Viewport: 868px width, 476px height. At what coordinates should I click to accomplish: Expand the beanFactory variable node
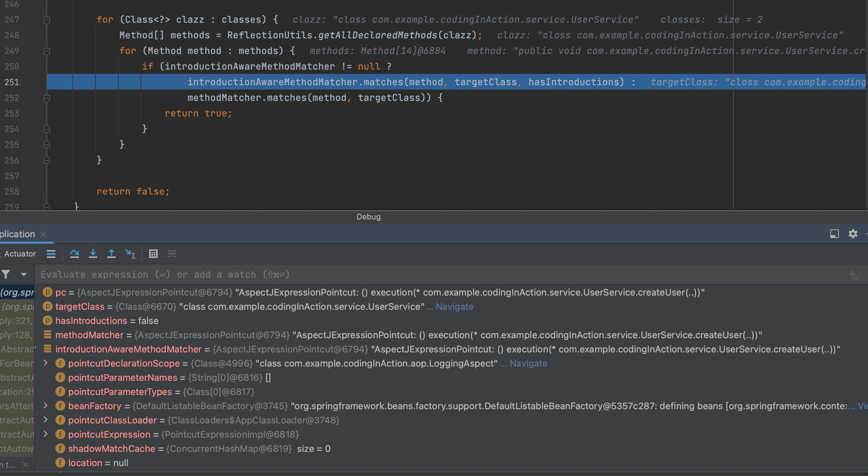pyautogui.click(x=45, y=406)
